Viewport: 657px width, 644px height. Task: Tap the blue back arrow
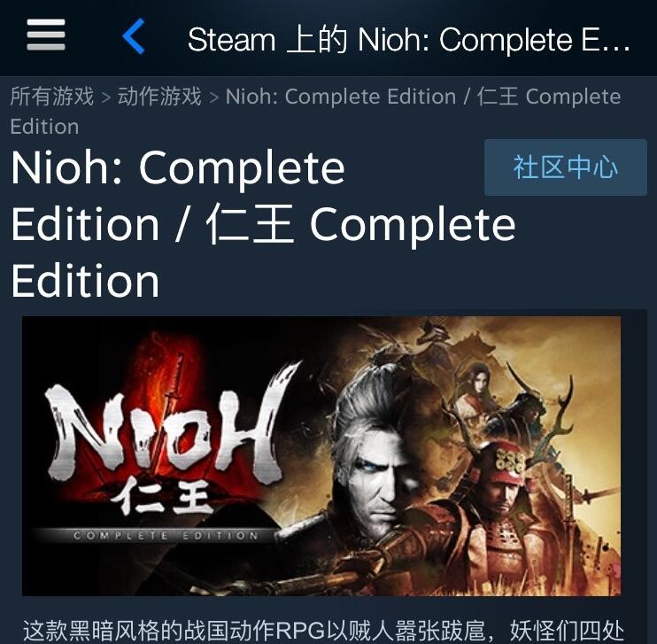click(134, 36)
